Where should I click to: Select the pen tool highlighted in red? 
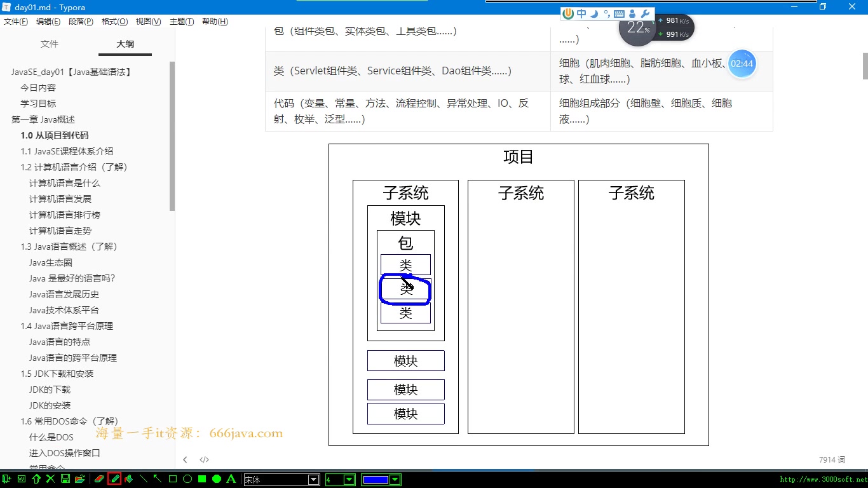[114, 479]
